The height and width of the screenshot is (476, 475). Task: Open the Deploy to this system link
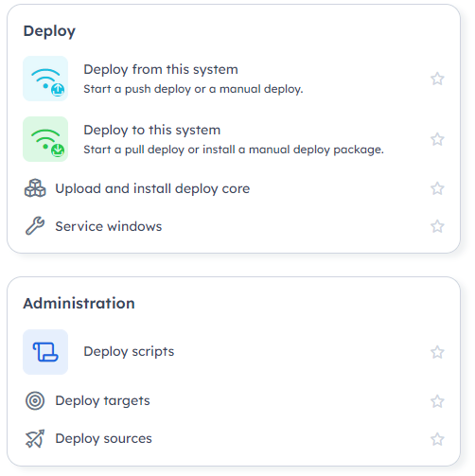(152, 131)
